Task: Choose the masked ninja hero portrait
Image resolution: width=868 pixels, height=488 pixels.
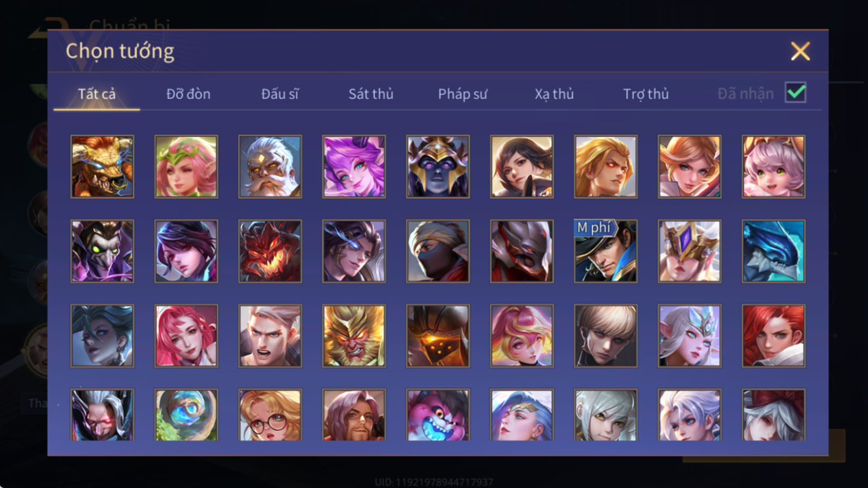Action: point(438,251)
